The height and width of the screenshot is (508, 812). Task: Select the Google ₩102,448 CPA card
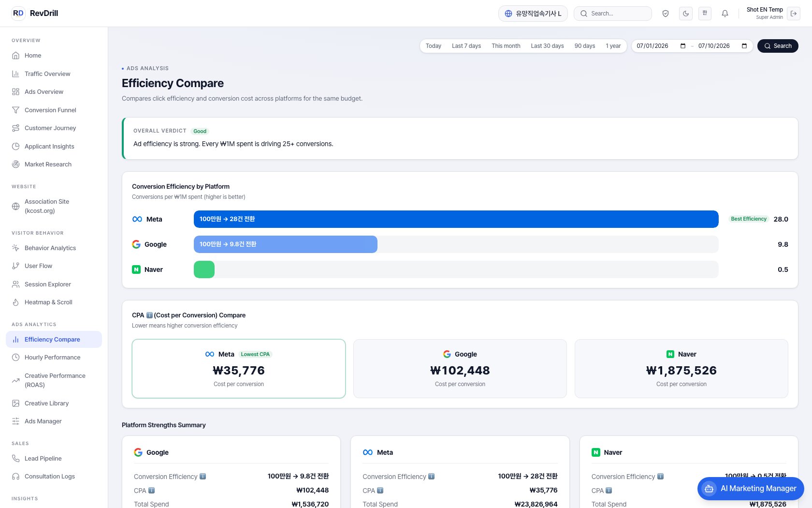pyautogui.click(x=460, y=369)
